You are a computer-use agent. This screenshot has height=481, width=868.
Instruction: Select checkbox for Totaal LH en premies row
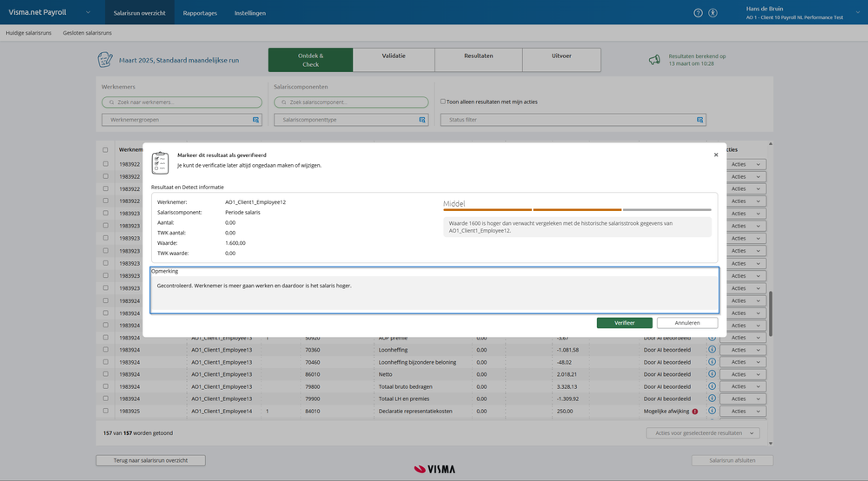105,398
